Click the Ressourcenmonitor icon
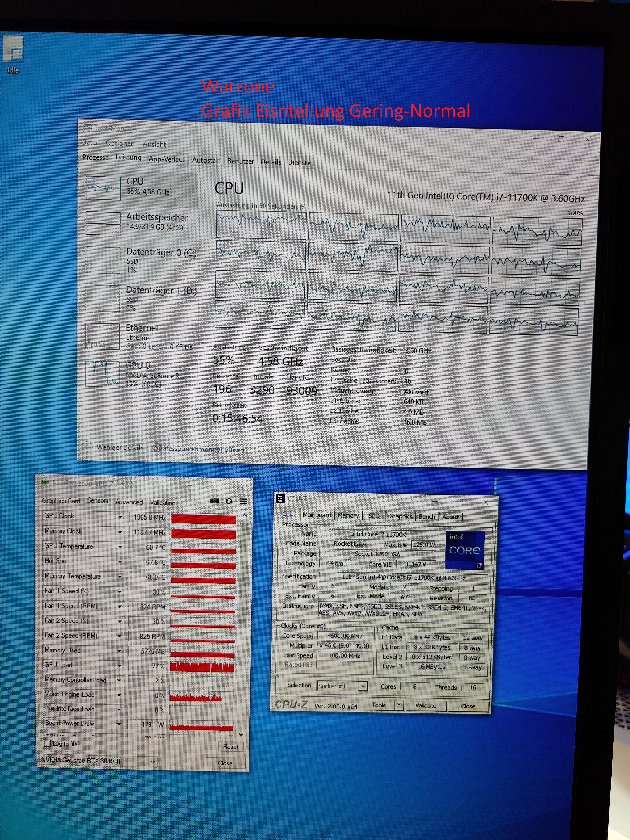Viewport: 630px width, 840px height. click(157, 448)
